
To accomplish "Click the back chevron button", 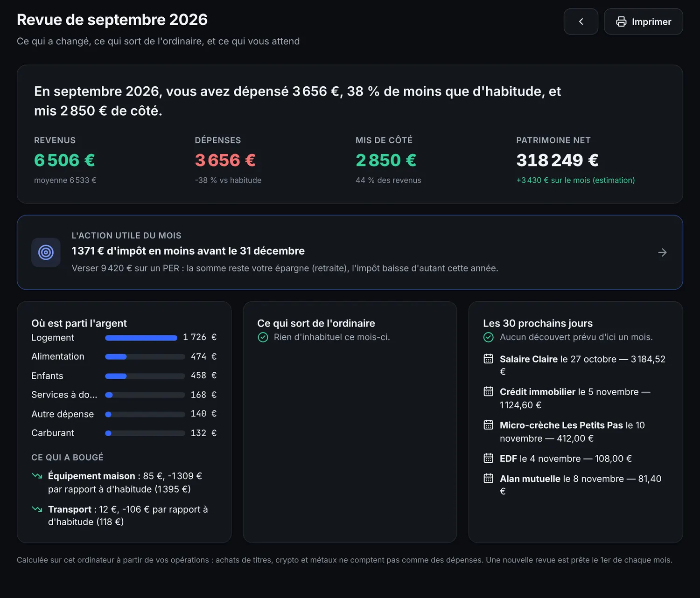I will [x=581, y=21].
